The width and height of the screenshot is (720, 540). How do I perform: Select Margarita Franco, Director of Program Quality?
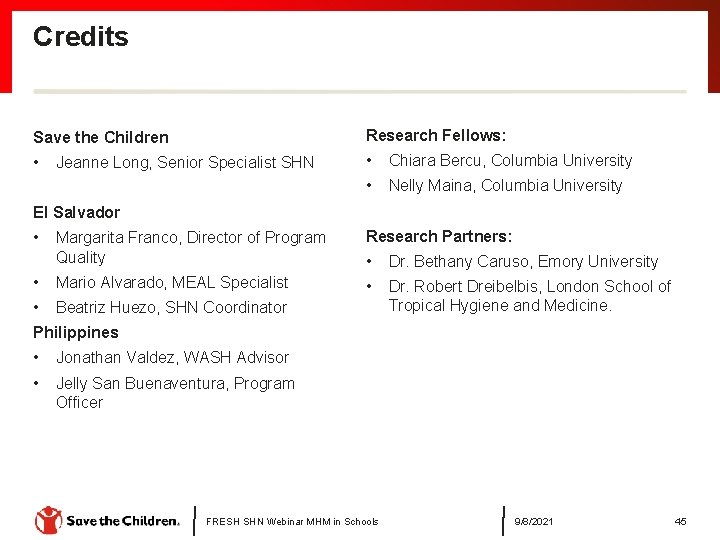[190, 247]
